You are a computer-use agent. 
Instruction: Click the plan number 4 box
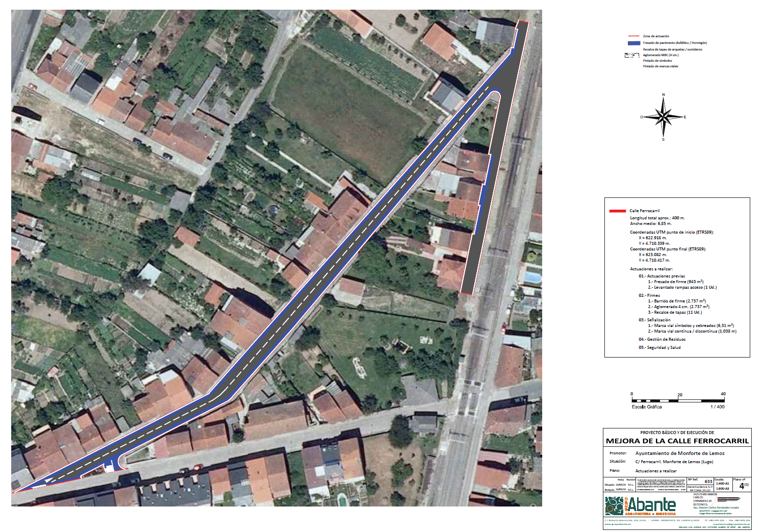pos(742,485)
